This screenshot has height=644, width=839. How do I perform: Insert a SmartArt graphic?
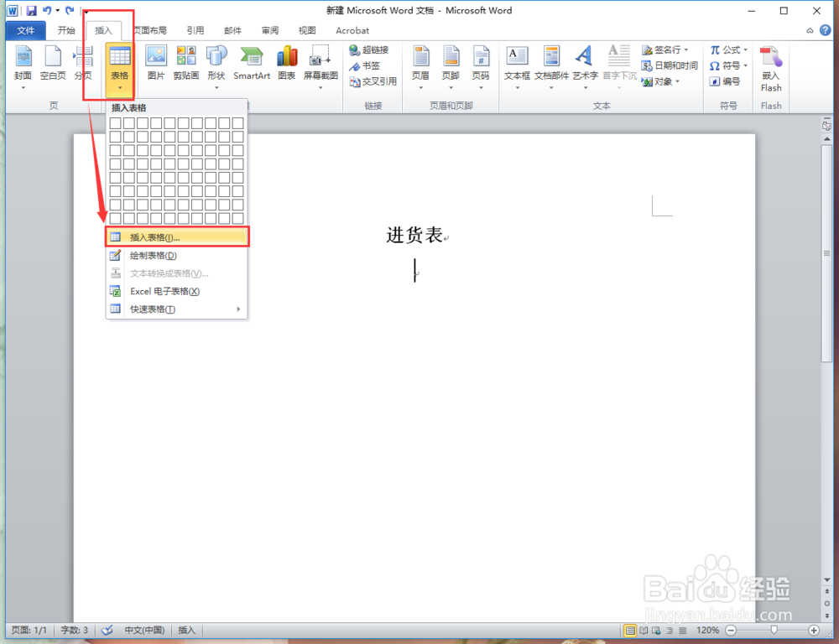pyautogui.click(x=251, y=63)
